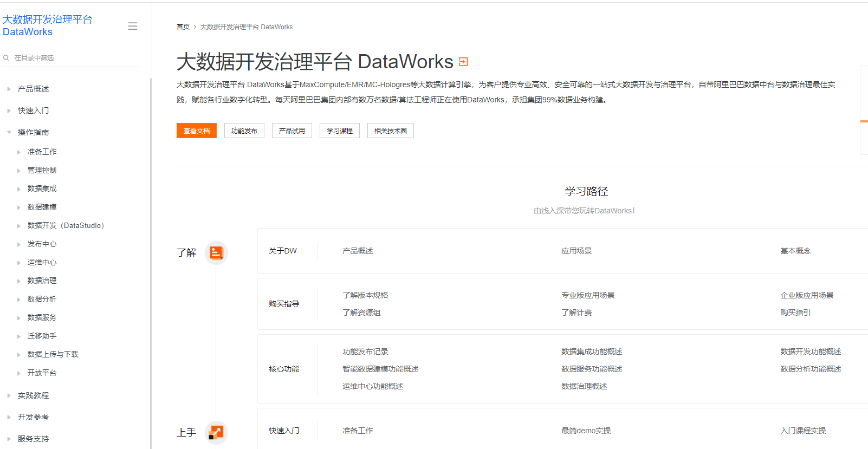Click the sidebar vertical scrollbar

pyautogui.click(x=151, y=263)
